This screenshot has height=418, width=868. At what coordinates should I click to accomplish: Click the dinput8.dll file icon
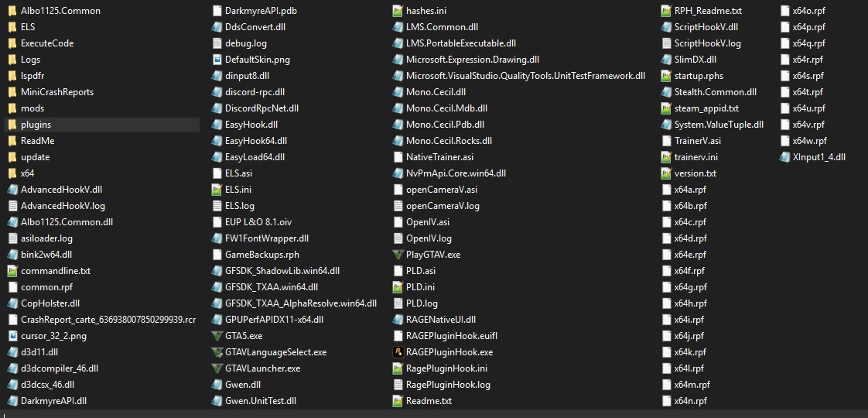[x=217, y=76]
